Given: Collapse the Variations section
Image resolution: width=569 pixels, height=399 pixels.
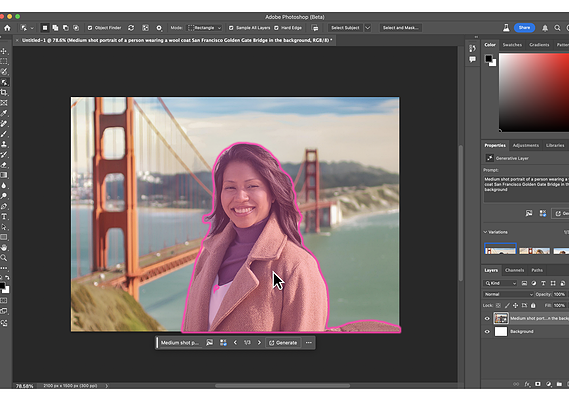Looking at the screenshot, I should (x=485, y=232).
